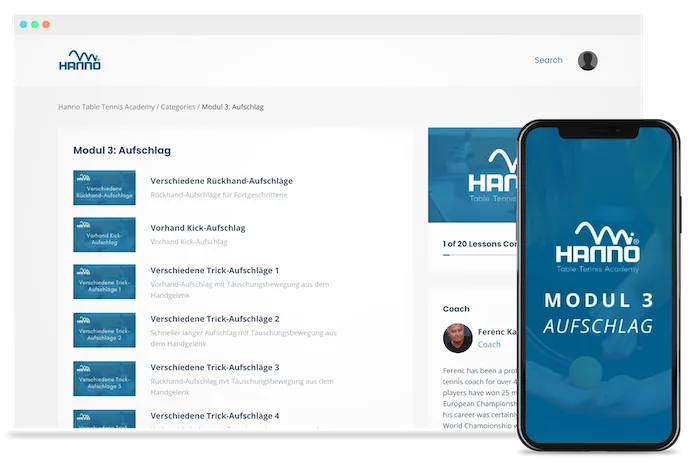Select Modul 3: Aufschlag breadcrumb

tap(233, 107)
